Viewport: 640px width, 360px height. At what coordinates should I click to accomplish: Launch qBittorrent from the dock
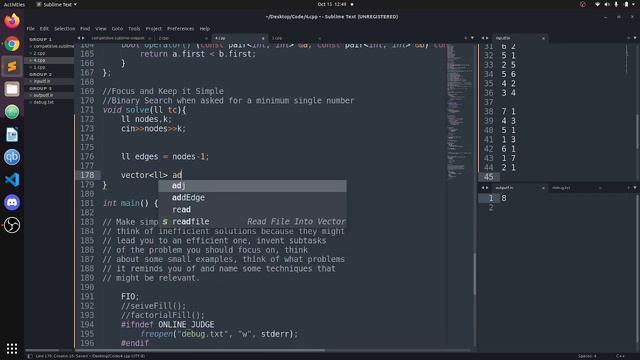[x=12, y=157]
